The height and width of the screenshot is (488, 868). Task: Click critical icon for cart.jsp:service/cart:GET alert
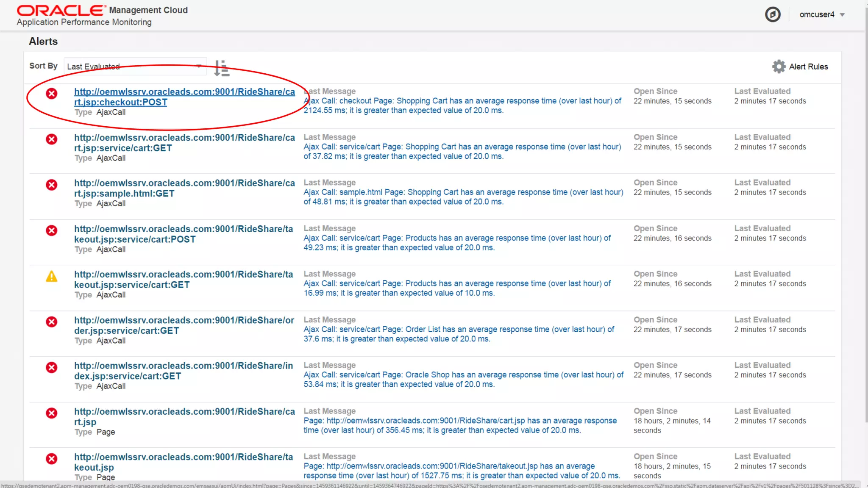coord(52,139)
